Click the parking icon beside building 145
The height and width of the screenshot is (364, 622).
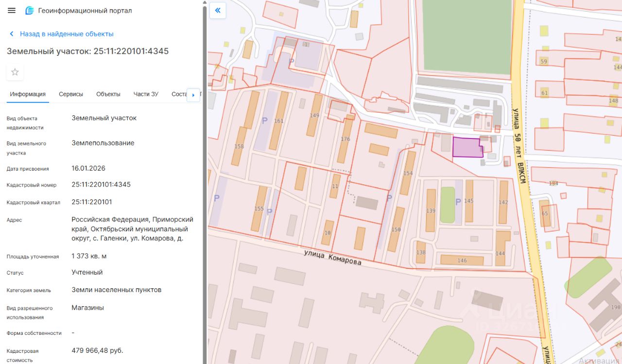point(457,202)
